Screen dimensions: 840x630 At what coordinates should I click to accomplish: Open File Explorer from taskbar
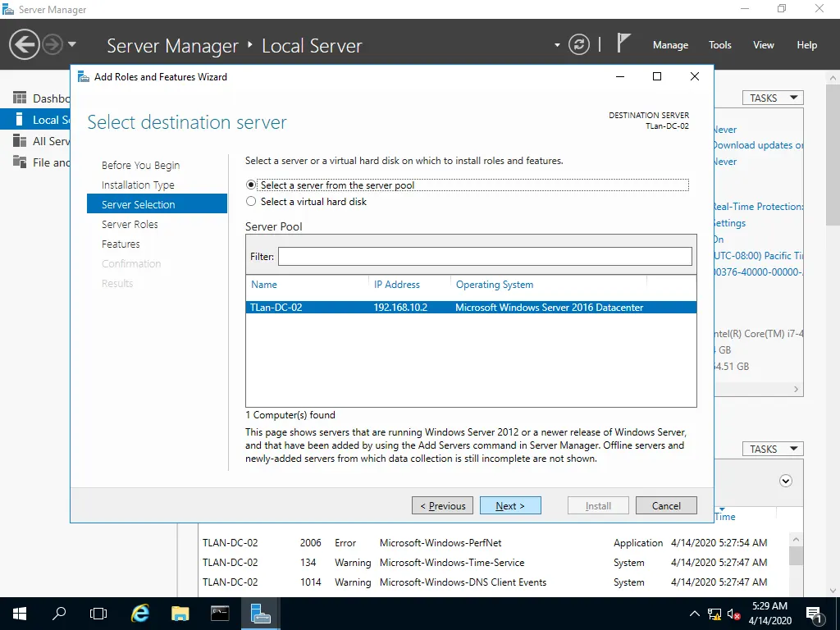coord(180,614)
